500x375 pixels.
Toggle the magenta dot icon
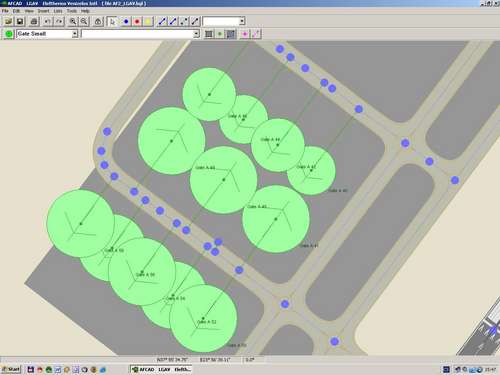245,34
